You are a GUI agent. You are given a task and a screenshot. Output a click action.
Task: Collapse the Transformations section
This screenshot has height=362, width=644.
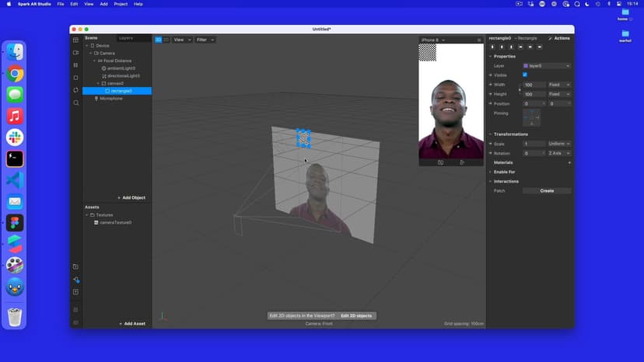[491, 134]
